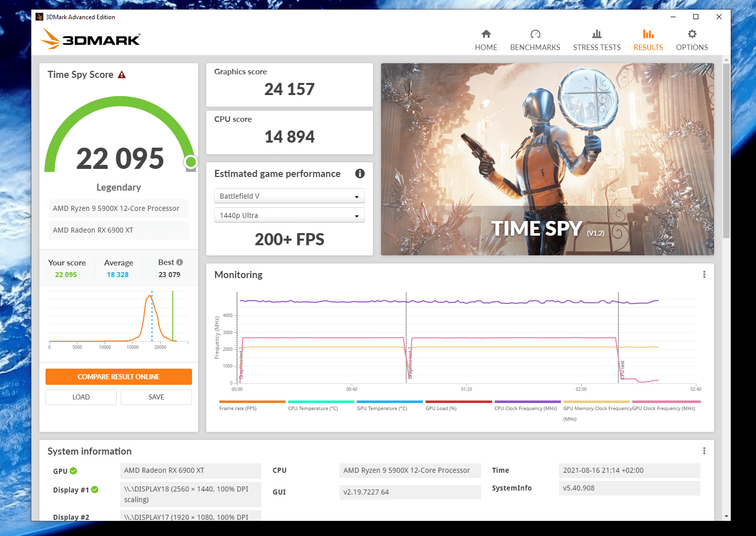Click the CPU field in System information
The height and width of the screenshot is (536, 756).
point(410,470)
